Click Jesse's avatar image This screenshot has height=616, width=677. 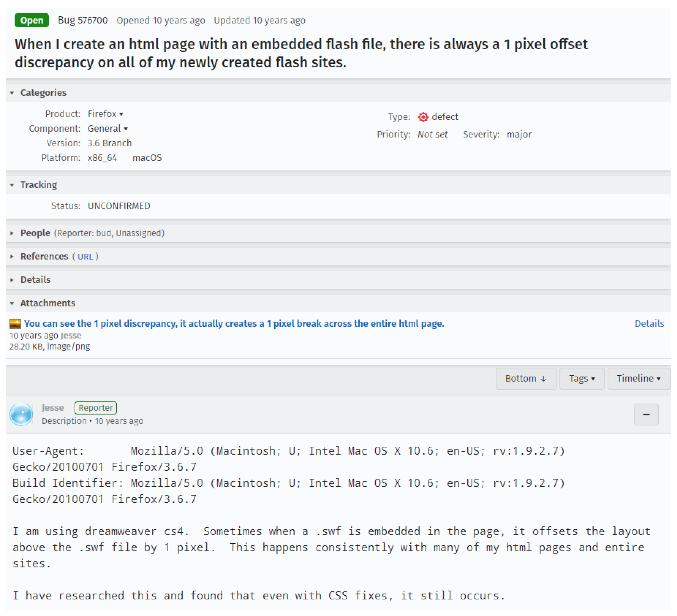coord(21,414)
